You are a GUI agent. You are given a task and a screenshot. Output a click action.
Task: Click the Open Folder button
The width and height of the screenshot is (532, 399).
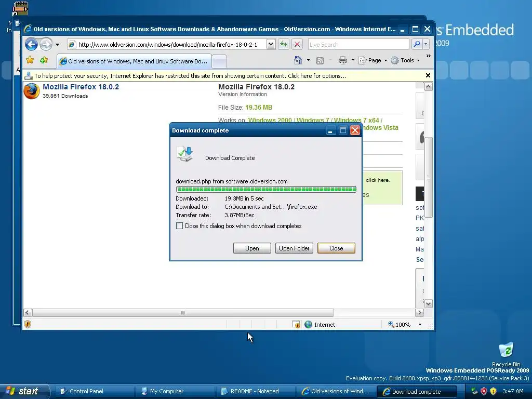[x=294, y=248]
